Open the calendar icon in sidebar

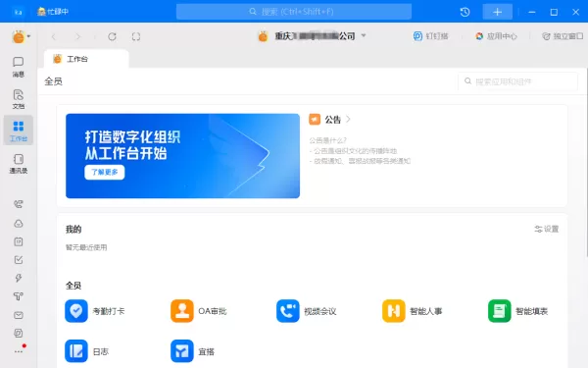(x=18, y=241)
